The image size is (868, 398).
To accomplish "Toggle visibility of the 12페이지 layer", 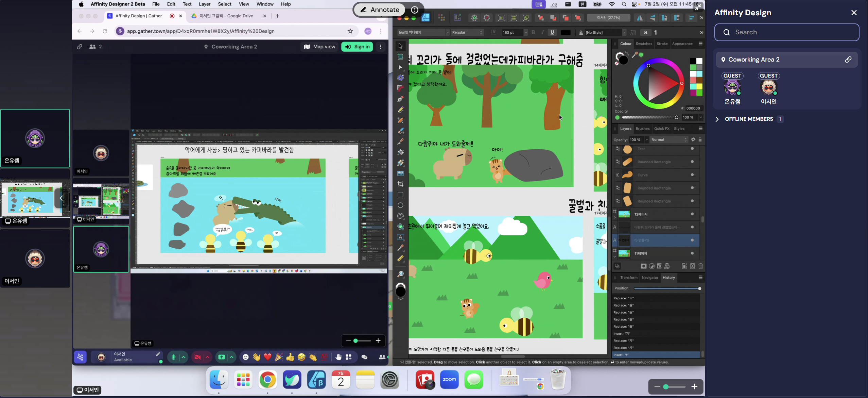I will point(692,214).
